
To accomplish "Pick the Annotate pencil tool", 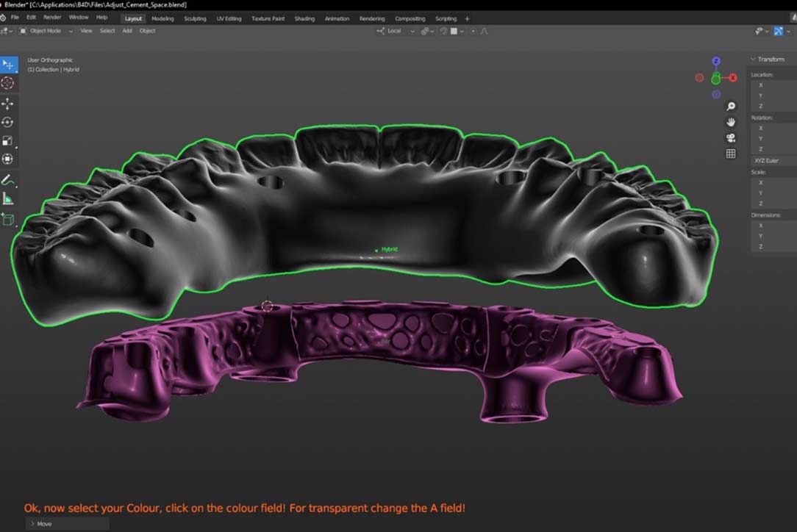I will coord(8,179).
